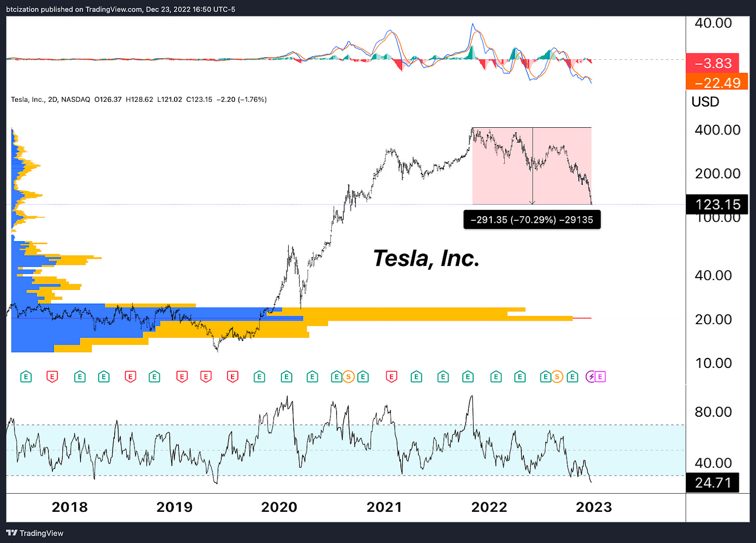756x543 pixels.
Task: Click the orange 2020 stock split S marker
Action: tap(348, 377)
